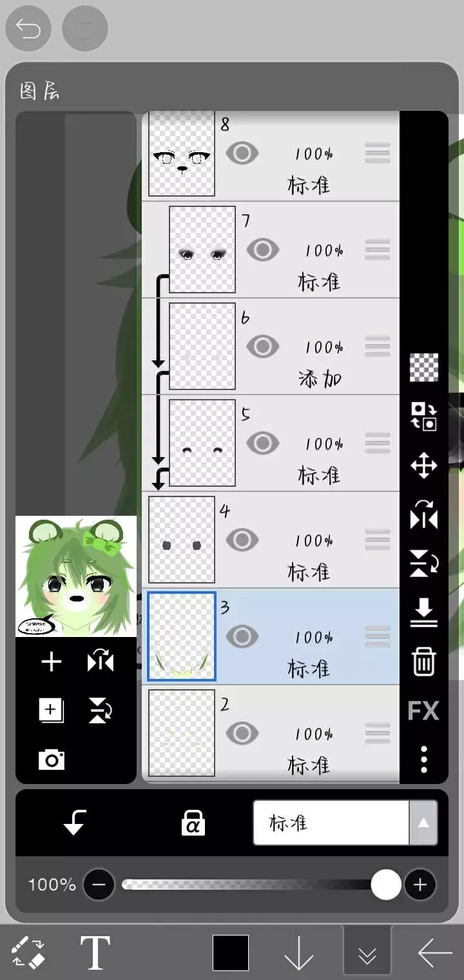Click the black color swatch
The height and width of the screenshot is (980, 464).
tap(231, 952)
